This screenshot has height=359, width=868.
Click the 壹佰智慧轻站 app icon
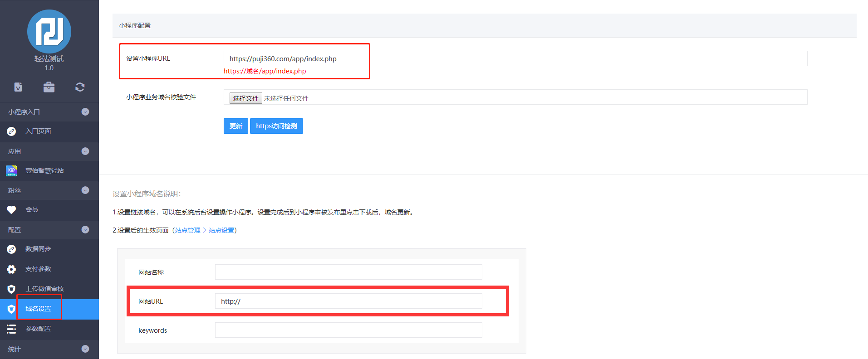11,171
